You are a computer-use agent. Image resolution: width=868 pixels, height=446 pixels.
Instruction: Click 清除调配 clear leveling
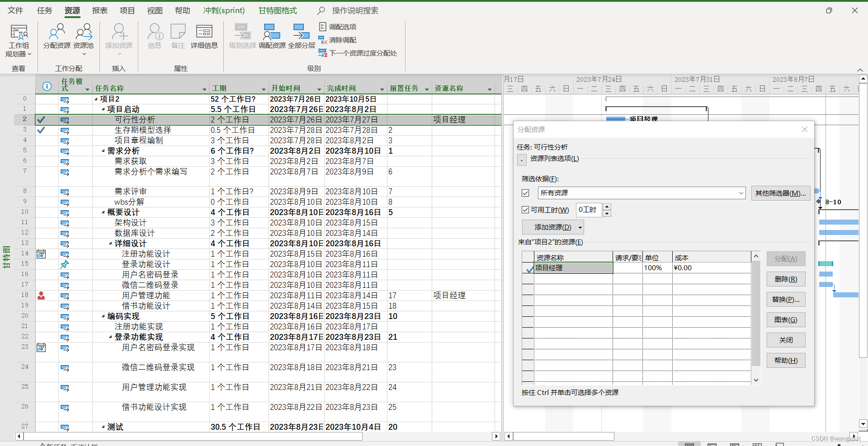coord(338,40)
